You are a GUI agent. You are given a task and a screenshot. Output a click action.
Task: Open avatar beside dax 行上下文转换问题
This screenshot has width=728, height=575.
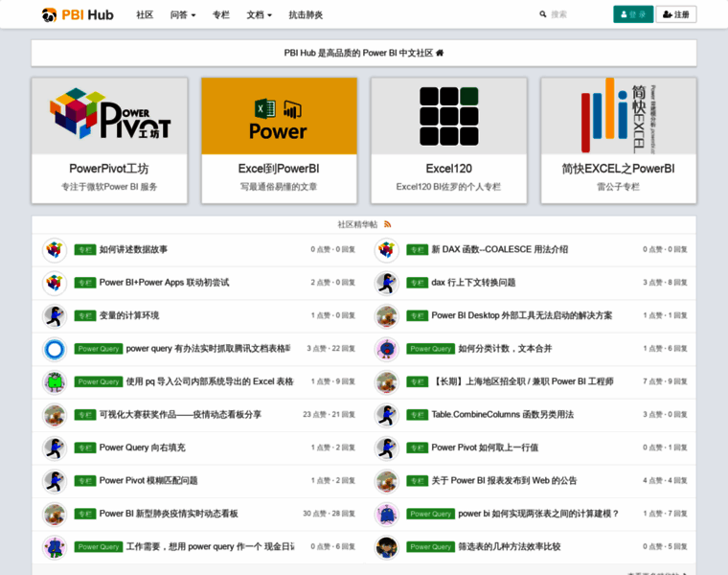[387, 283]
